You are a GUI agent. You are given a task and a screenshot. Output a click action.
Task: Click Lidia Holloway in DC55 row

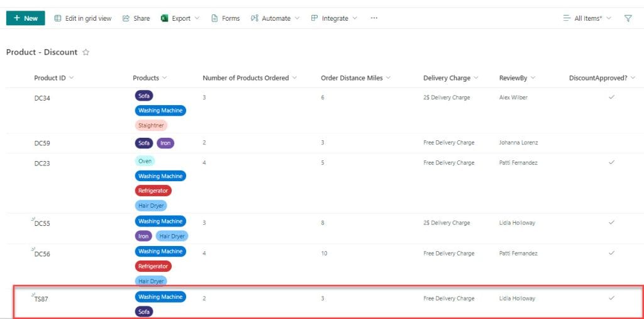[517, 223]
